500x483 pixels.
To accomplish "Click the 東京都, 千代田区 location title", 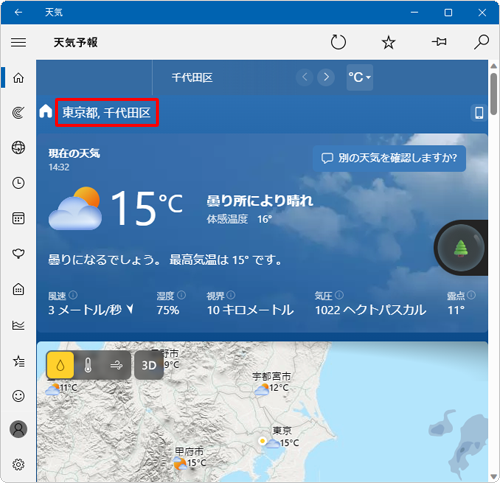I will [x=107, y=113].
